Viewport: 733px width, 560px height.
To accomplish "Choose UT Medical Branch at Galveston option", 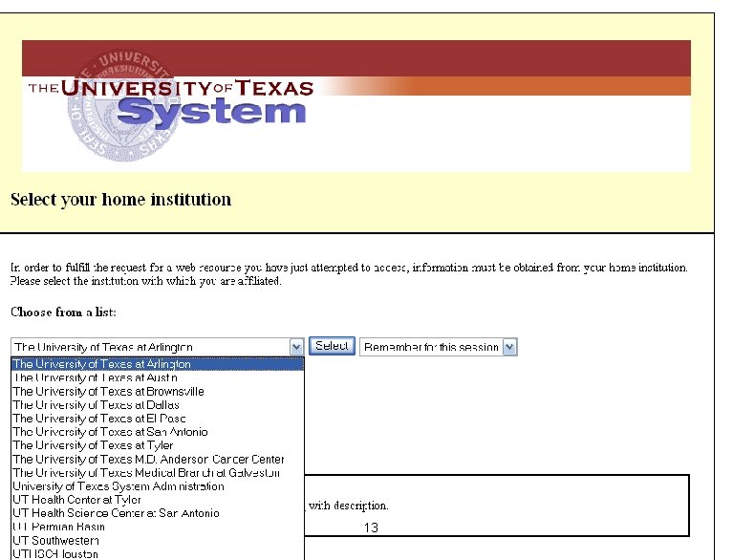I will 158,472.
